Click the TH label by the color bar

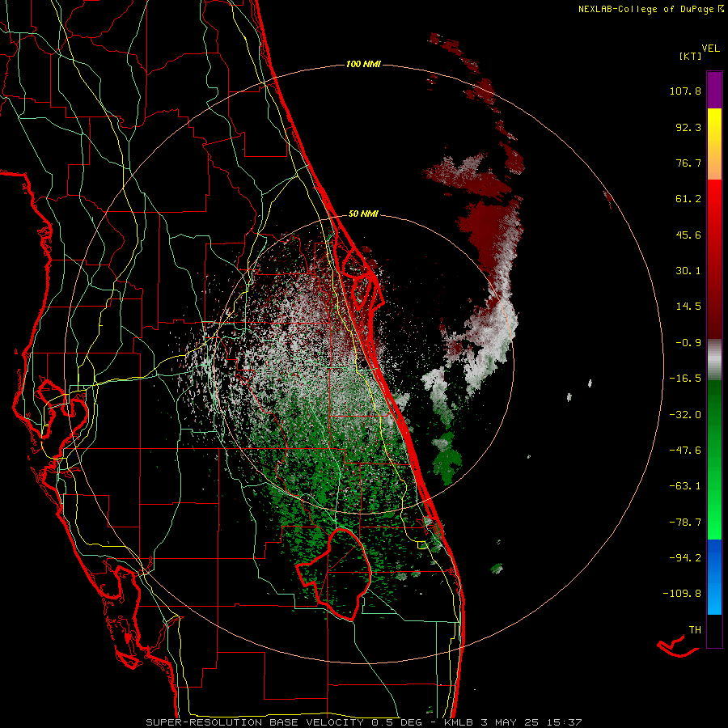click(x=695, y=630)
